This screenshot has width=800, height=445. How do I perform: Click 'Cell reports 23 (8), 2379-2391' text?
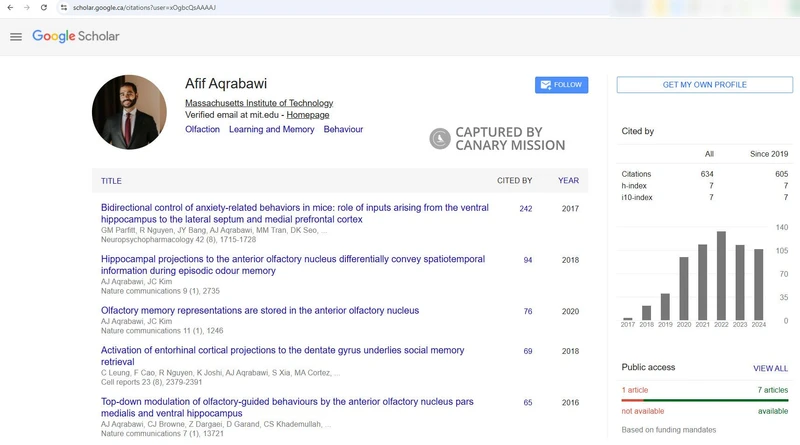pyautogui.click(x=151, y=382)
